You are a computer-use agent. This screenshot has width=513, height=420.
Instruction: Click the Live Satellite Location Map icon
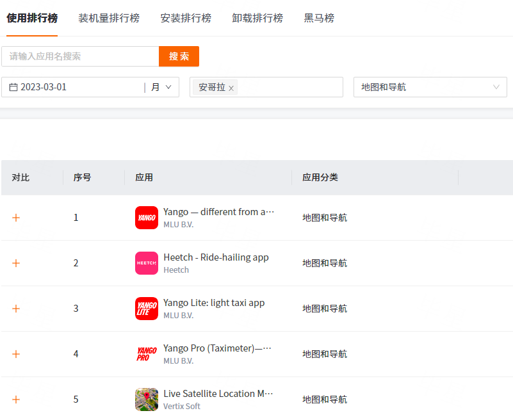pos(147,400)
